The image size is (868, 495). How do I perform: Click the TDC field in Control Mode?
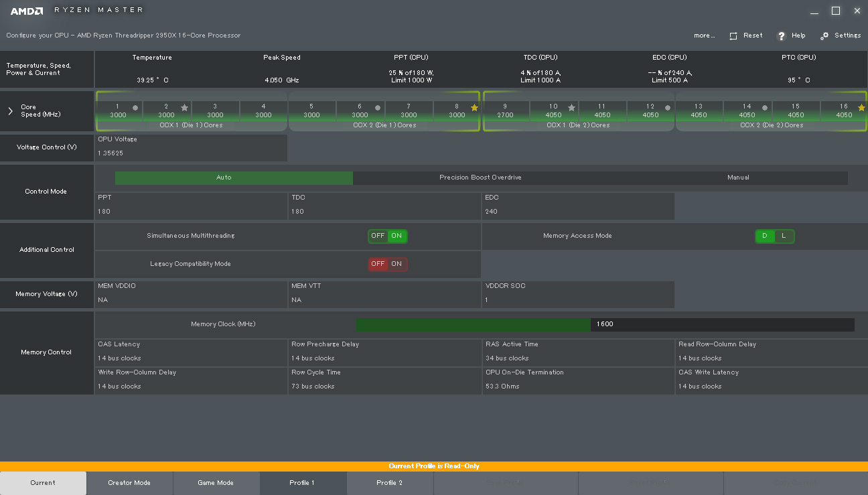384,206
